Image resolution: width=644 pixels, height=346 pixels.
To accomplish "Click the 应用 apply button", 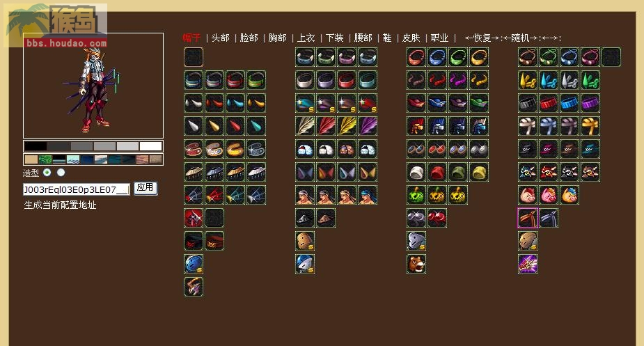I will coord(146,188).
